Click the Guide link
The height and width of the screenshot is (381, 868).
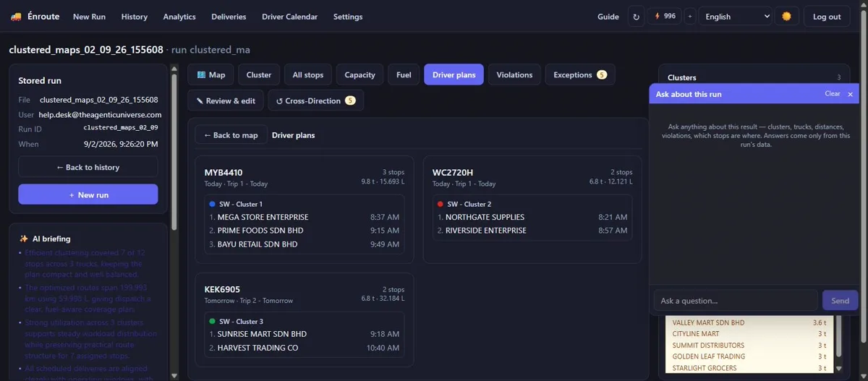click(x=608, y=17)
